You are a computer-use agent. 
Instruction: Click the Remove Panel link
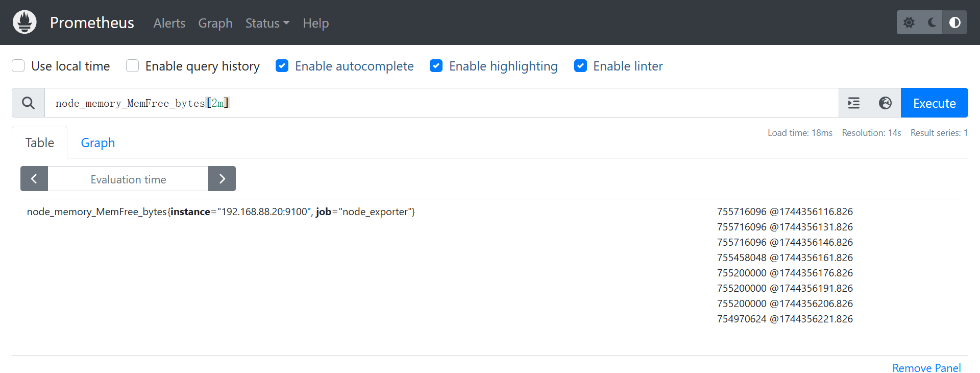tap(926, 368)
